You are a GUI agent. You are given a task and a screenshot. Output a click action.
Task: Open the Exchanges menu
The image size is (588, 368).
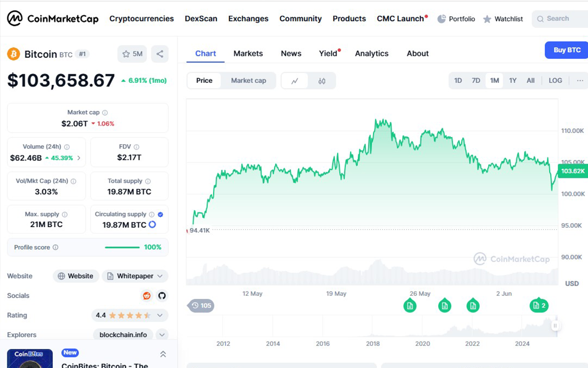(248, 19)
